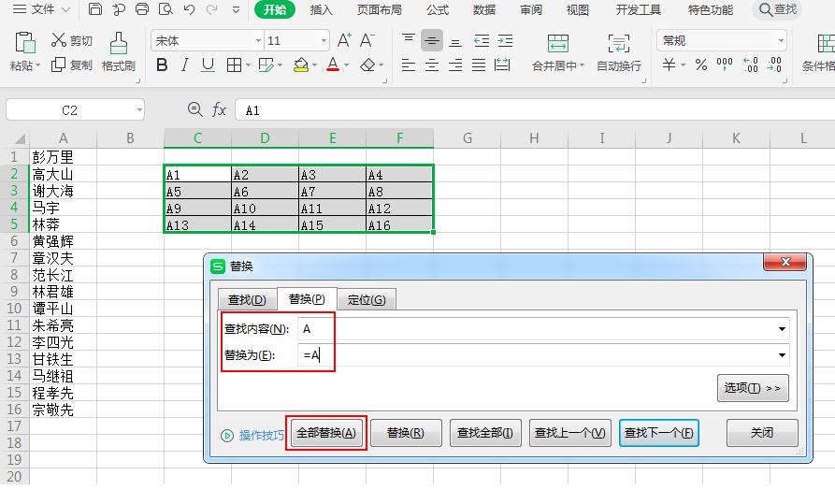
Task: Click the Increase Font Size icon
Action: pos(345,40)
